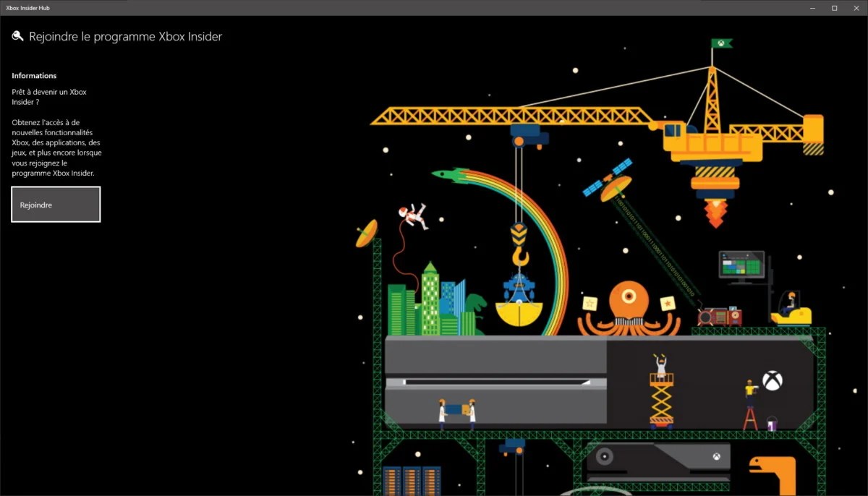This screenshot has height=496, width=868.
Task: Click the paragraph starting "Obtenez l'accès à de"
Action: [57, 147]
